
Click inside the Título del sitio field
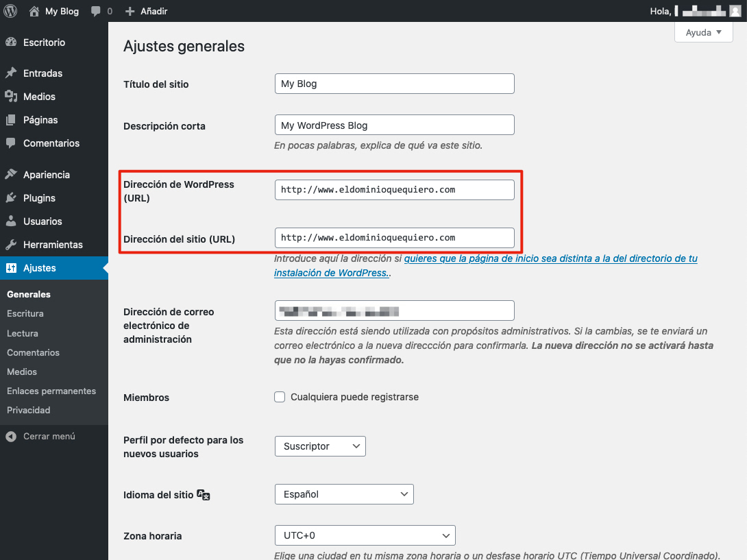point(394,83)
